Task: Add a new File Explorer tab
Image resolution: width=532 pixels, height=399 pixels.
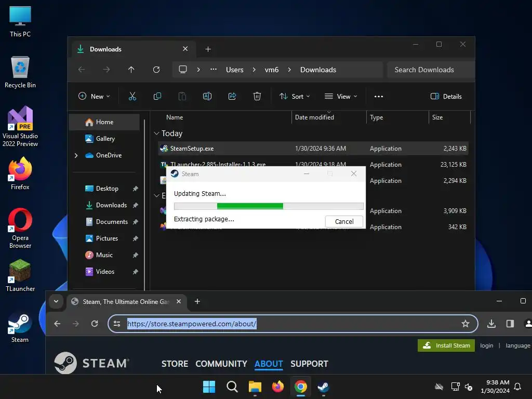Action: [x=208, y=49]
